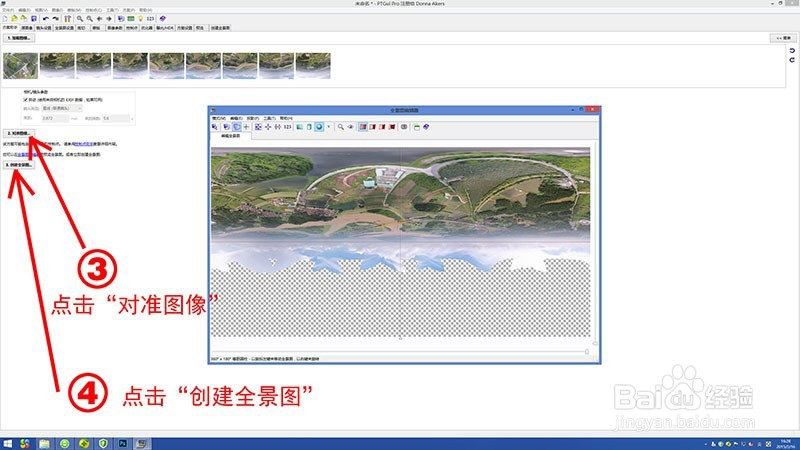The image size is (800, 450).
Task: Click help book icon in editor window toolbar
Action: 426,127
